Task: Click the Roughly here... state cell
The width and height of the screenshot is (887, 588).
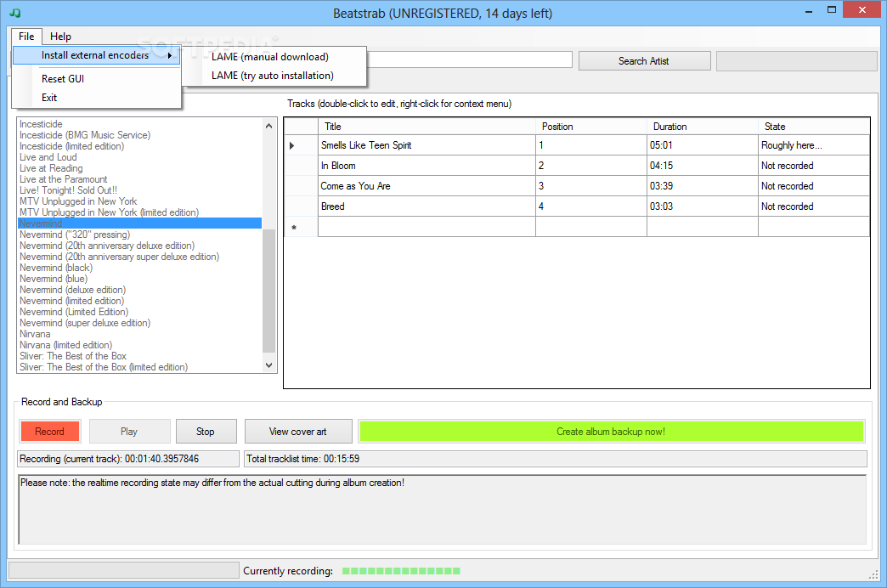Action: pos(813,145)
